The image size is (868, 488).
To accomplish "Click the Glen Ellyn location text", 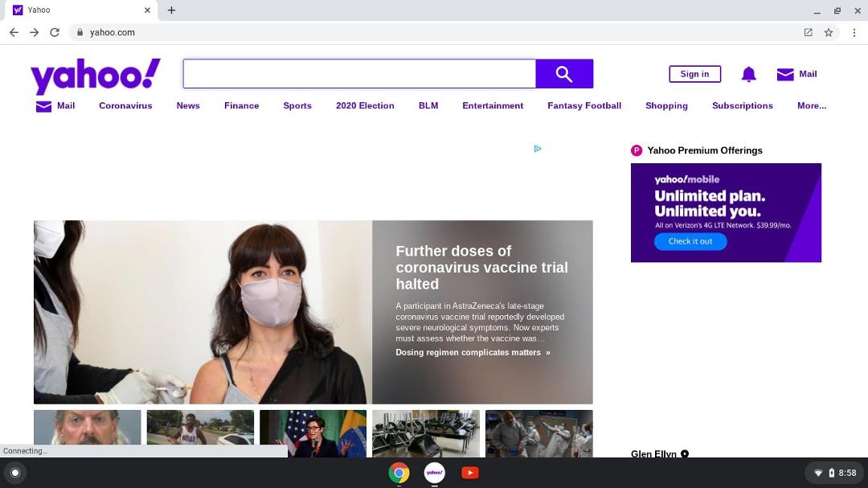I will (x=653, y=453).
